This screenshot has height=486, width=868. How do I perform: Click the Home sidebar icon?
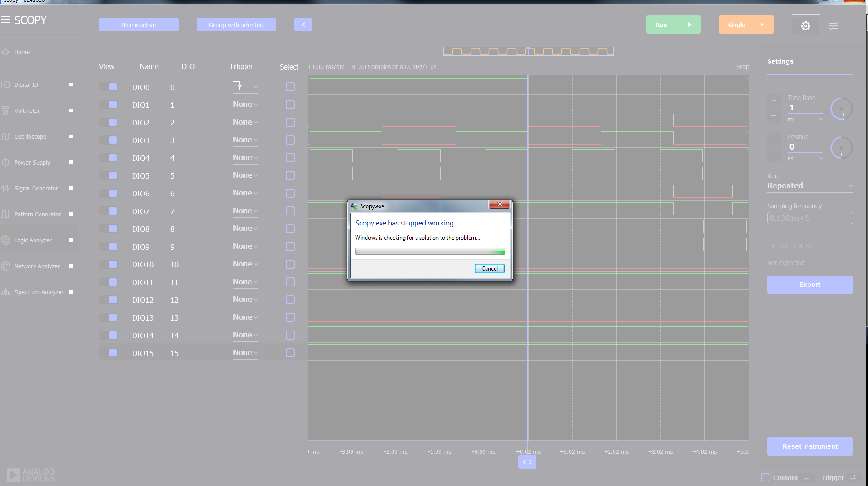5,52
